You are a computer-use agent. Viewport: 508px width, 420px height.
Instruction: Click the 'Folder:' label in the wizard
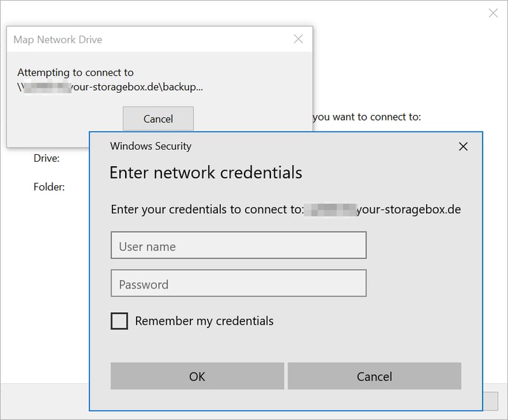(x=49, y=187)
